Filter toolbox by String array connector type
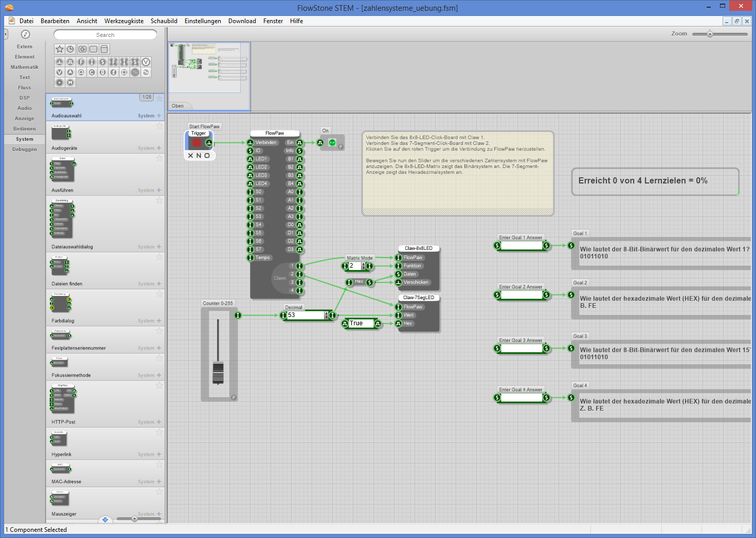 point(135,62)
